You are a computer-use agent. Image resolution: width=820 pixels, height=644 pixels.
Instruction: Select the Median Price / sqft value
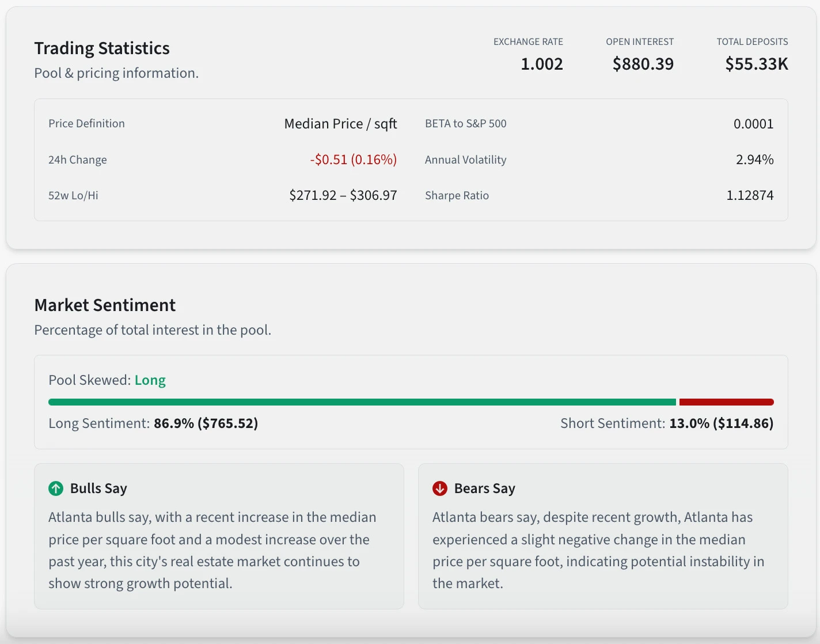pos(340,124)
